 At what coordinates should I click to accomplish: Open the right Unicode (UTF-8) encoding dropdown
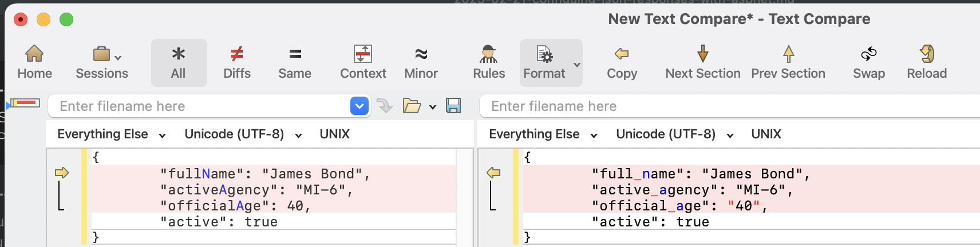(x=675, y=134)
